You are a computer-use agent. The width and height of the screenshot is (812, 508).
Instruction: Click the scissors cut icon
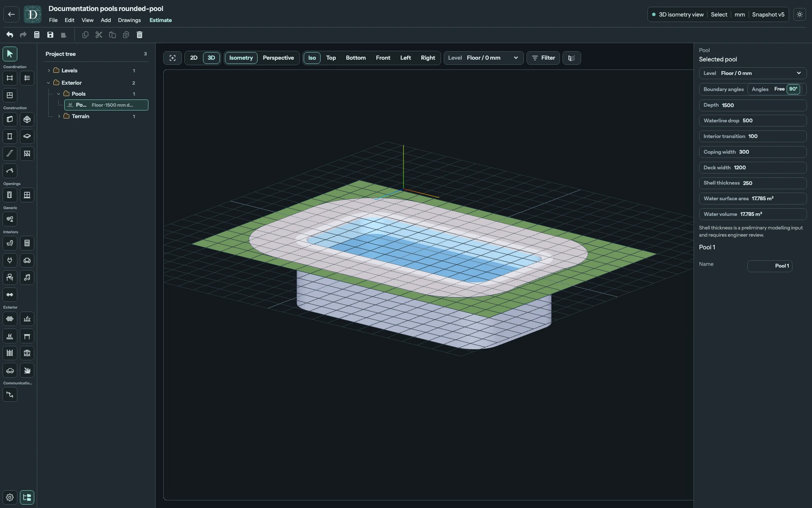(99, 35)
